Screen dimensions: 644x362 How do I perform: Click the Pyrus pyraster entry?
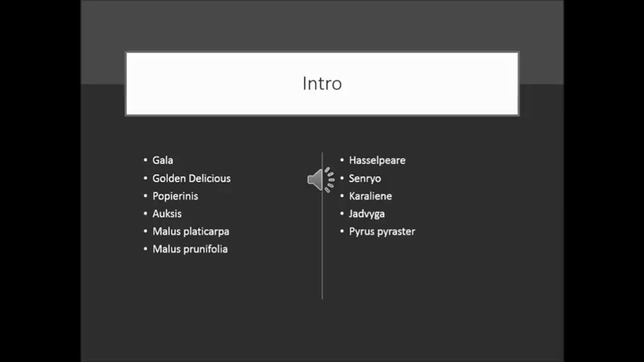[382, 232]
